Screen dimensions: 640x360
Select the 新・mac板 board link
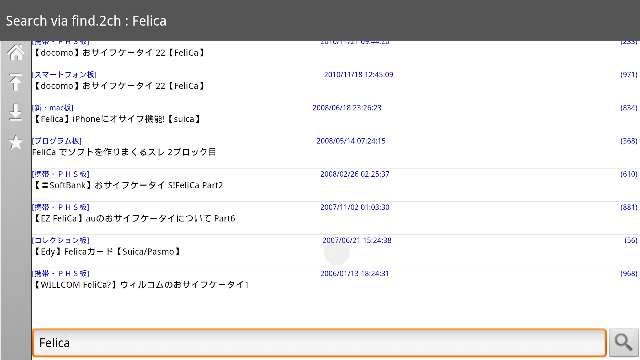coord(53,108)
